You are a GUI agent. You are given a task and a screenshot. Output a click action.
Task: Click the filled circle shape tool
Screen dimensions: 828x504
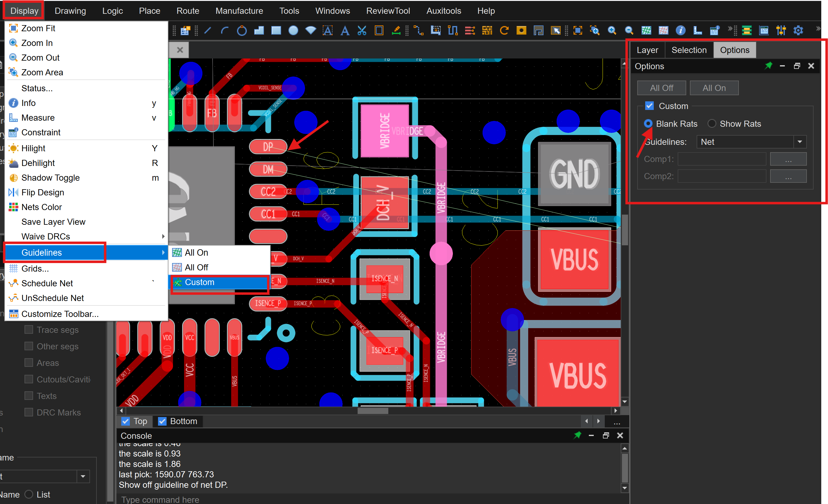(293, 31)
